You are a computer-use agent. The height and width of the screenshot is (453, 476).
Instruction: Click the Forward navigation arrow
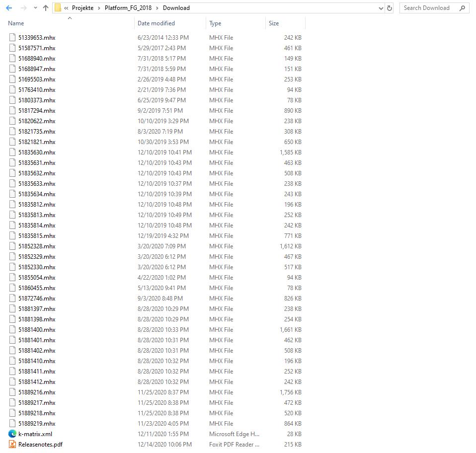pyautogui.click(x=23, y=8)
